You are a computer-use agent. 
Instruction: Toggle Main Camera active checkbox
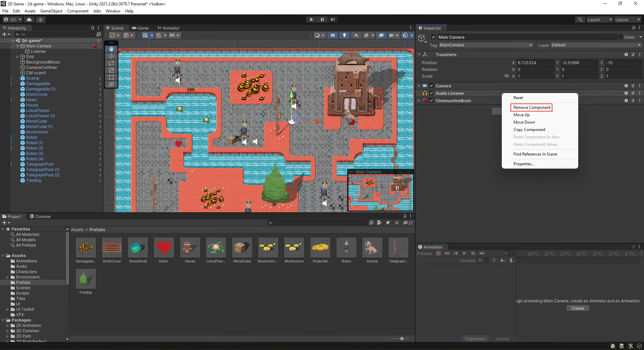point(433,37)
